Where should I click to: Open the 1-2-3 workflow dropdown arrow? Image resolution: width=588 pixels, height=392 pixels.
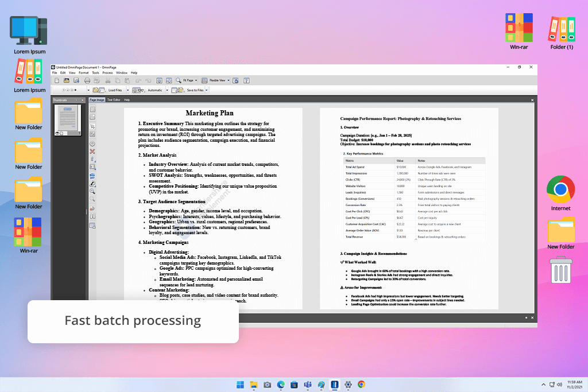(x=88, y=90)
